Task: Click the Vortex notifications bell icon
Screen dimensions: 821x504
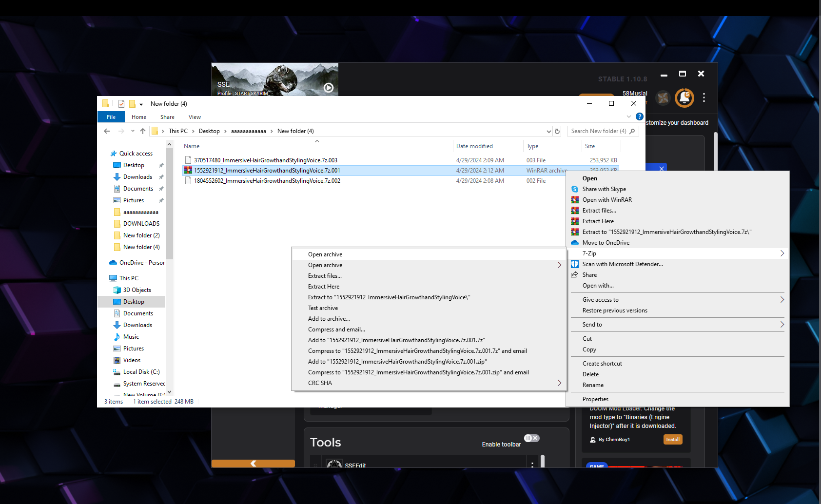Action: 684,98
